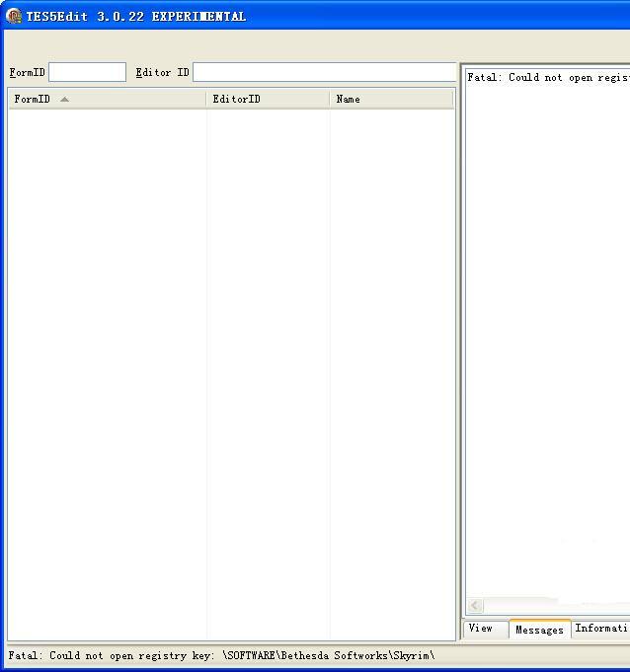Sort records by the Name column header
Viewport: 630px width, 672px height.
349,99
